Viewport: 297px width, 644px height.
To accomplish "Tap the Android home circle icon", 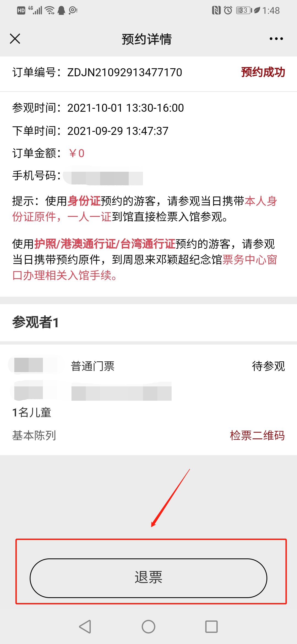I will pos(148,627).
